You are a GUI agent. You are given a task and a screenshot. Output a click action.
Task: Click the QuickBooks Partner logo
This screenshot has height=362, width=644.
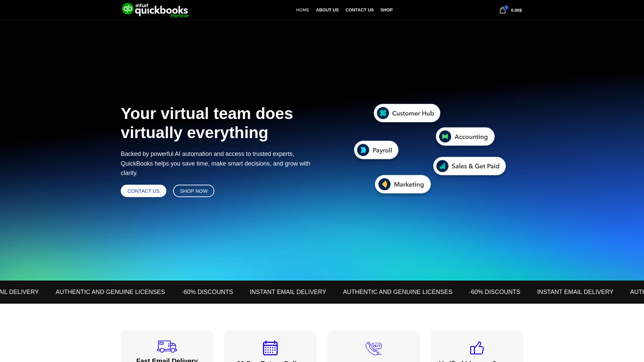(x=155, y=10)
